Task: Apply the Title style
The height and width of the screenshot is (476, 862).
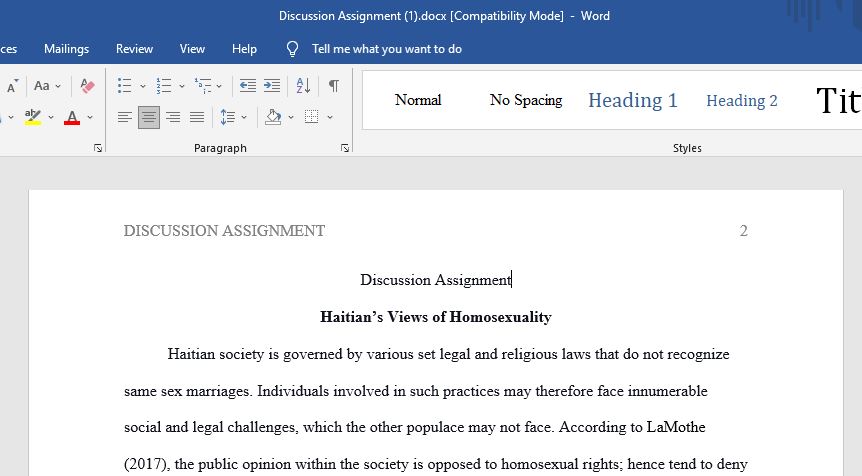Action: (x=838, y=100)
